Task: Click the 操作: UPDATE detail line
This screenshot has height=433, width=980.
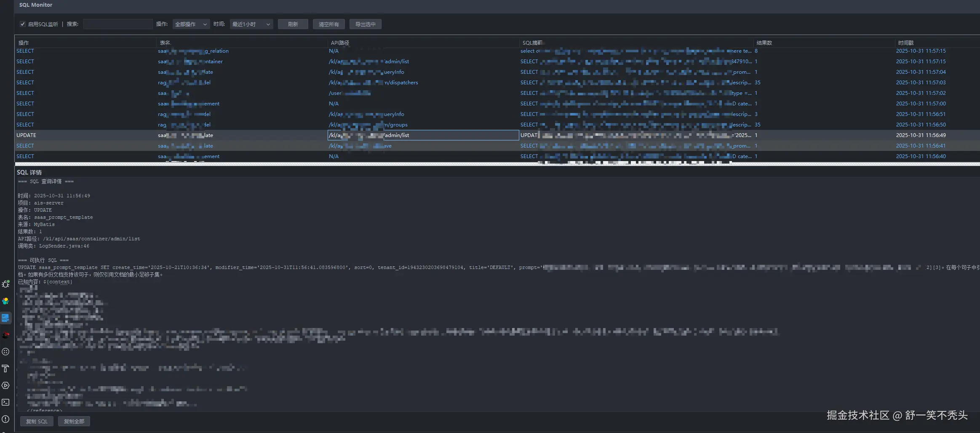Action: pos(35,210)
